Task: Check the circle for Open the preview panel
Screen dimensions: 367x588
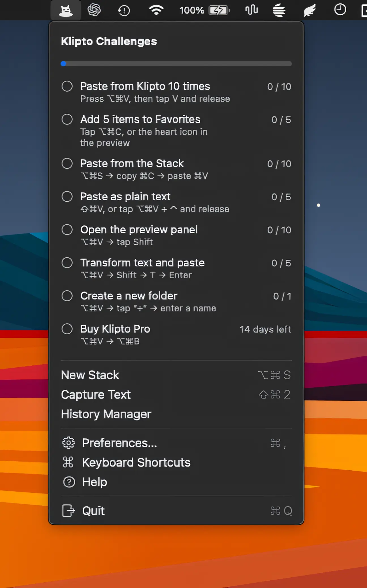Action: [x=67, y=230]
